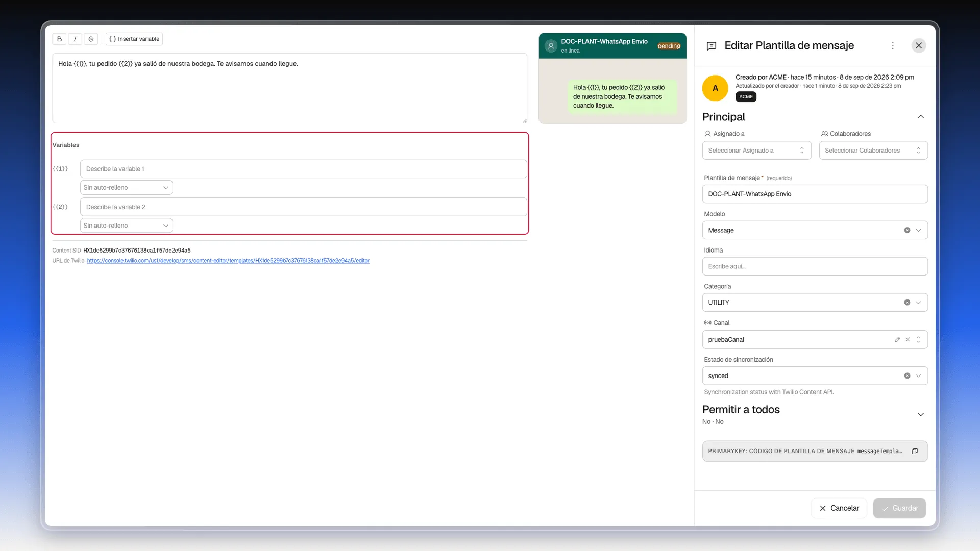Click inside the message body text area
This screenshot has width=980, height=551.
(289, 88)
